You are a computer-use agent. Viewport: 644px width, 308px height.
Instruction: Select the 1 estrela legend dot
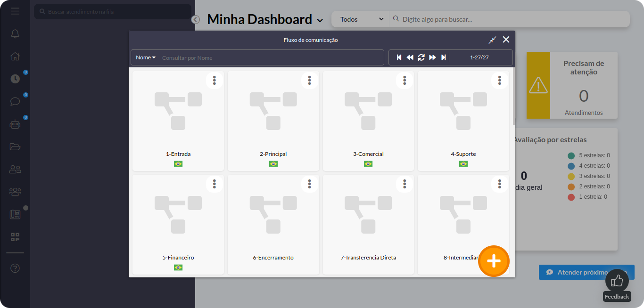[571, 197]
